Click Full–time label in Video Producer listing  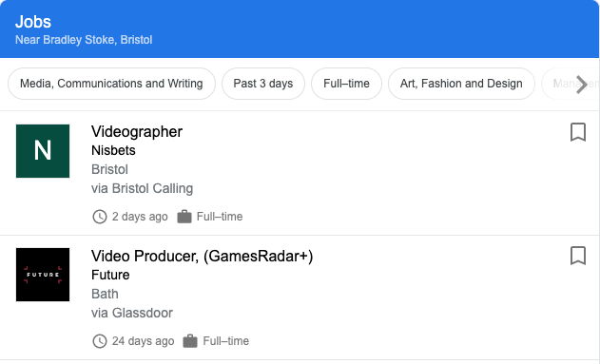[x=225, y=340]
